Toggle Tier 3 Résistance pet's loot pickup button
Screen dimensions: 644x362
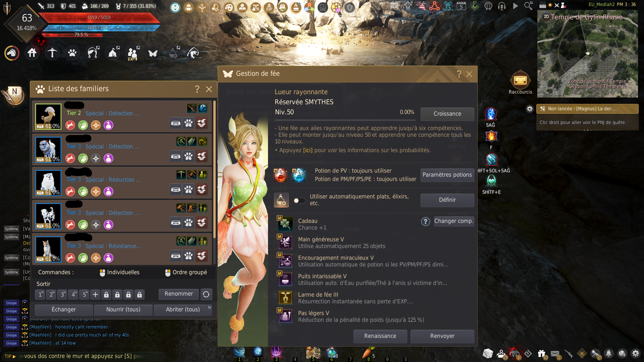pyautogui.click(x=83, y=258)
